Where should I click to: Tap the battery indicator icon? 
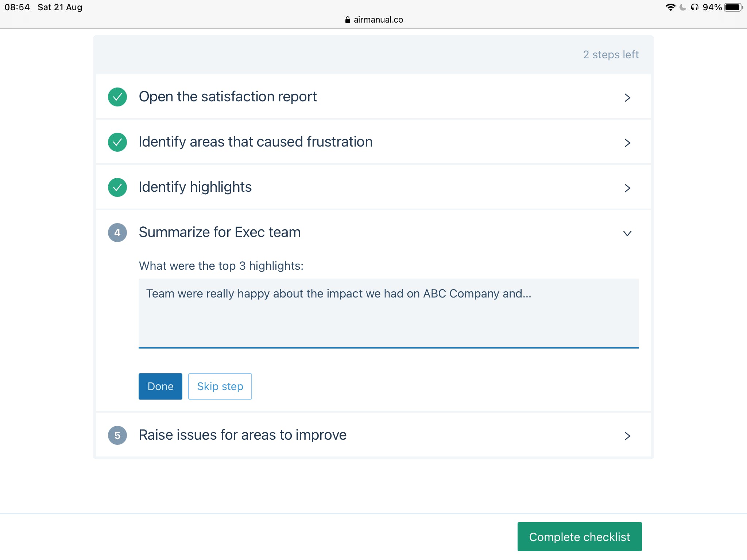733,7
